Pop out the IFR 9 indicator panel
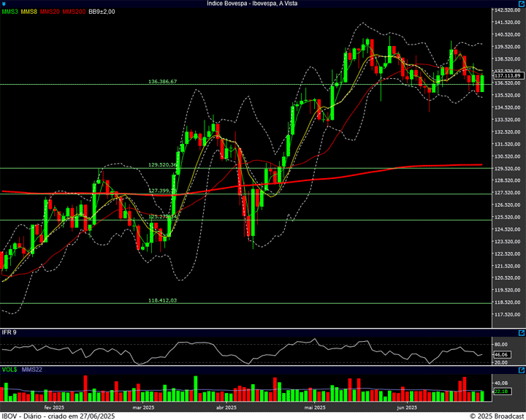This screenshot has height=420, width=526. [522, 333]
